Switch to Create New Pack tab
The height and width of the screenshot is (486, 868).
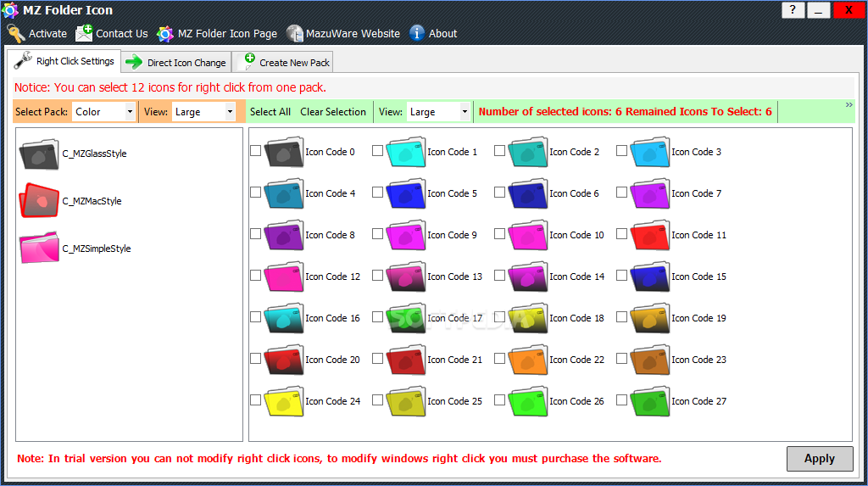click(283, 63)
